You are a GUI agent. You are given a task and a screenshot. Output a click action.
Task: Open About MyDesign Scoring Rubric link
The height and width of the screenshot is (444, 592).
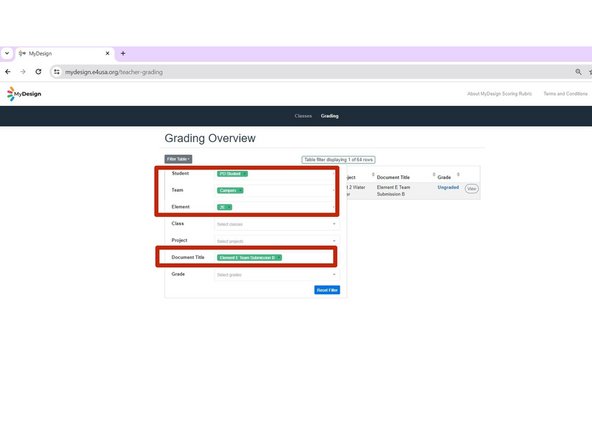[499, 94]
